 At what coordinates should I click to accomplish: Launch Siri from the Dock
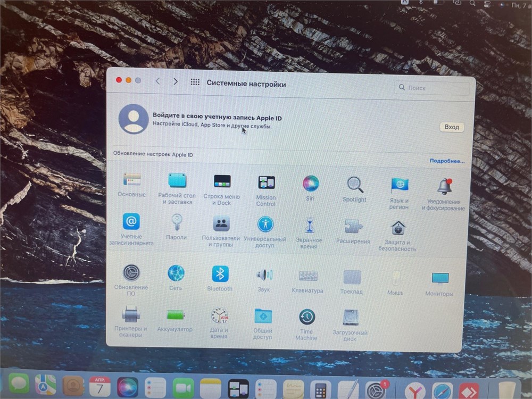pos(128,387)
